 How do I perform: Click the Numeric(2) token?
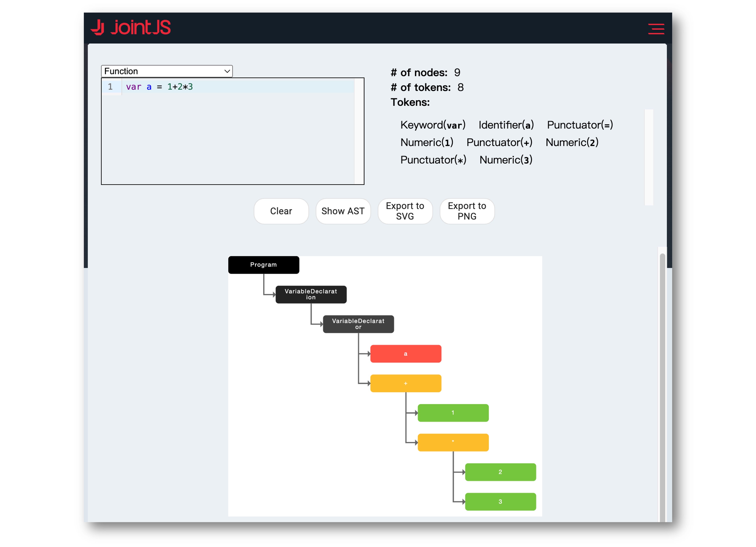click(x=572, y=143)
